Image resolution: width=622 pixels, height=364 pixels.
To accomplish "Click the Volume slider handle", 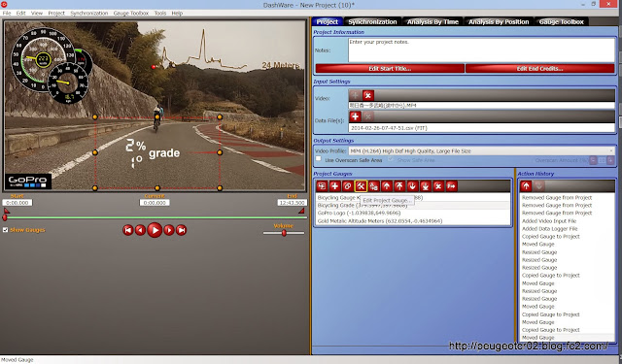I will coord(284,233).
